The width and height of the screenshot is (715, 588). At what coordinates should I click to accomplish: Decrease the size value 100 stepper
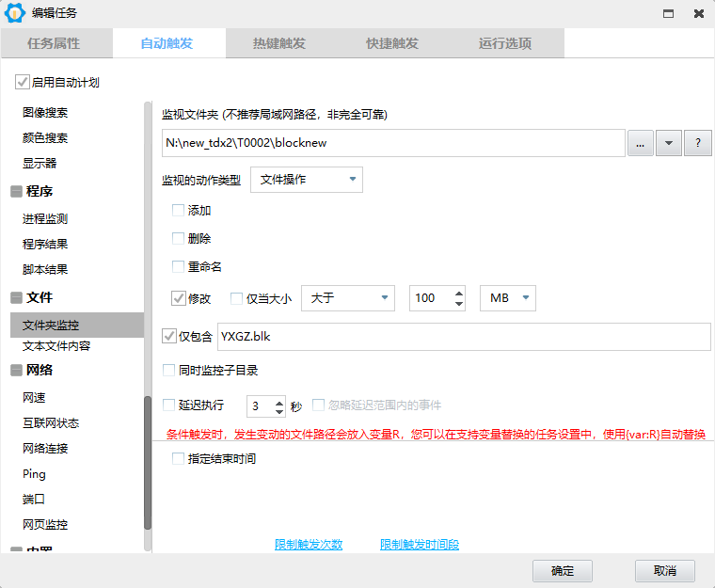(x=459, y=304)
